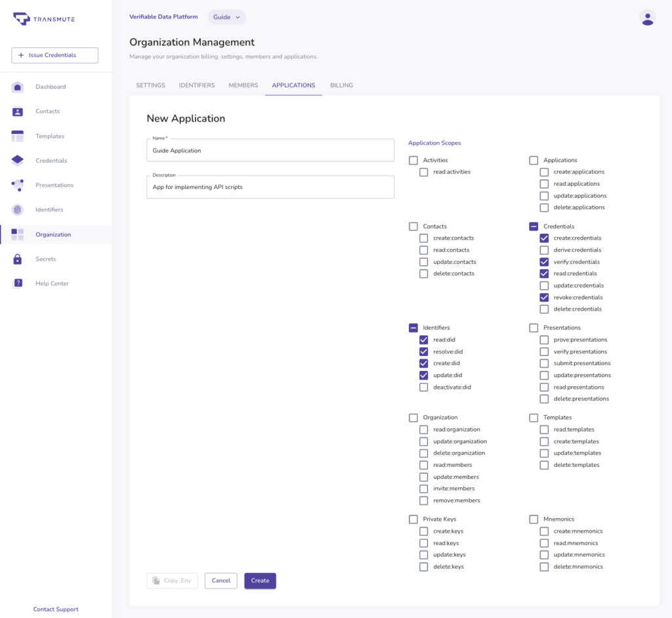Toggle the Applications group checkbox

[x=534, y=160]
